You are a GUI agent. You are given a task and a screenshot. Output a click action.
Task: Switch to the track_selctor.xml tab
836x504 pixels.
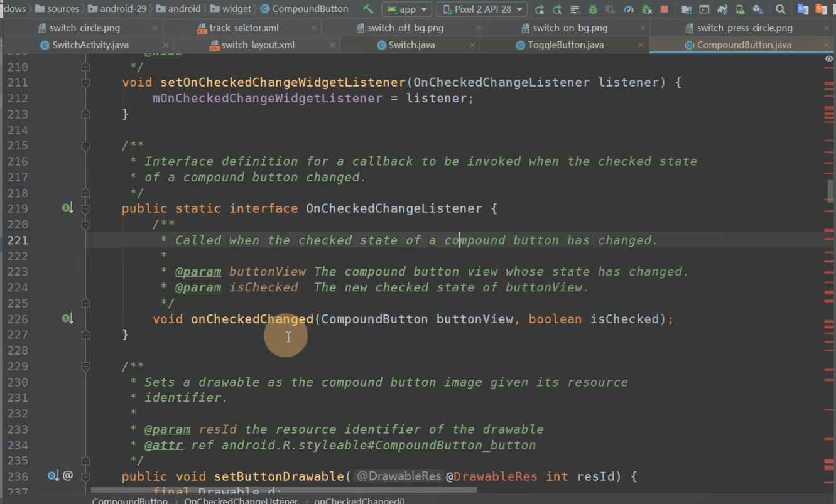[243, 28]
